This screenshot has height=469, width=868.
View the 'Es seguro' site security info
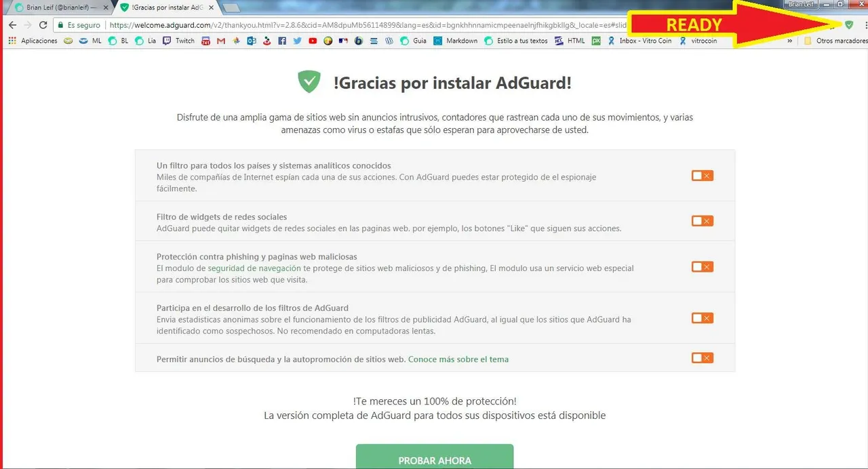tap(79, 25)
